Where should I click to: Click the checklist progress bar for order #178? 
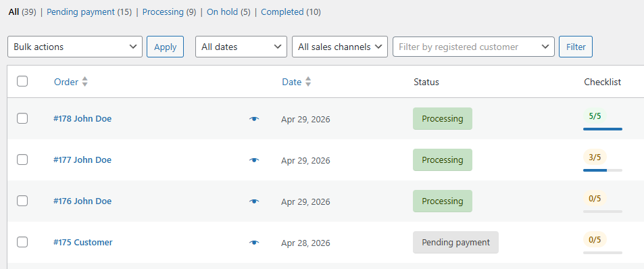(x=603, y=129)
